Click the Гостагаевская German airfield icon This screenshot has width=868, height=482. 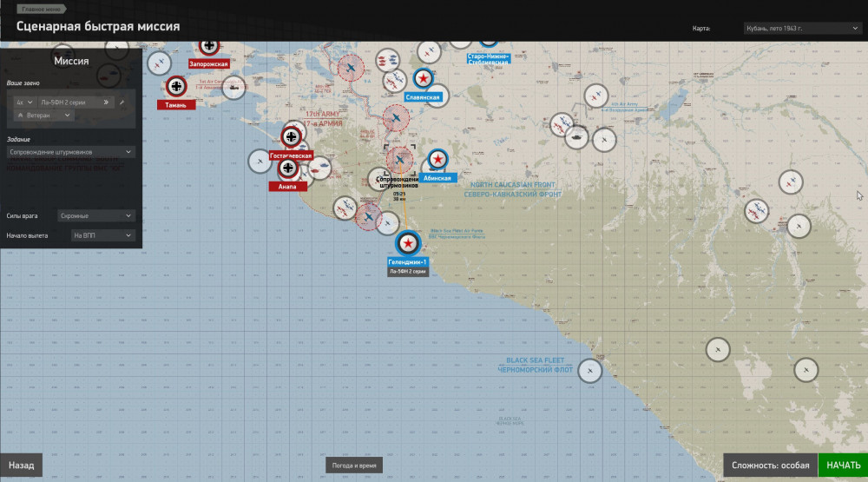coord(291,136)
